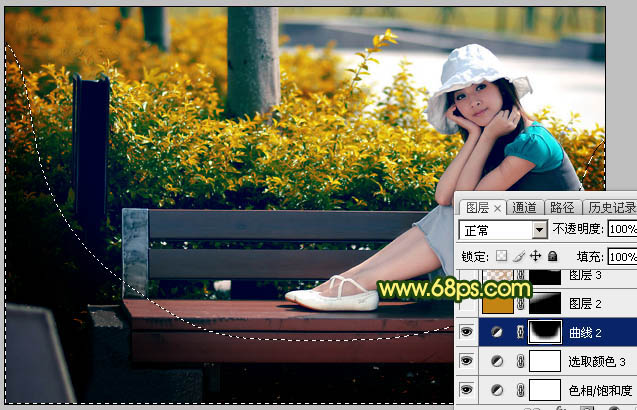
Task: Select the 选取颜色 3 mask thumbnail
Action: pos(545,361)
